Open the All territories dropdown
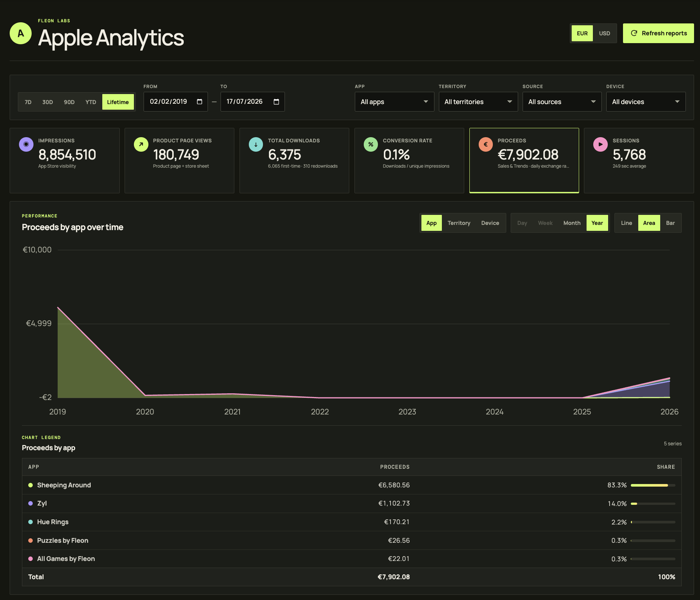Screen dimensions: 700x600 coord(478,102)
